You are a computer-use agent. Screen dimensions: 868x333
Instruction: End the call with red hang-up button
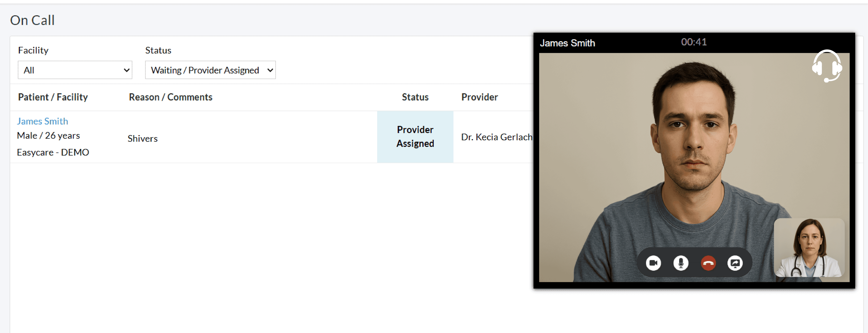pos(708,263)
